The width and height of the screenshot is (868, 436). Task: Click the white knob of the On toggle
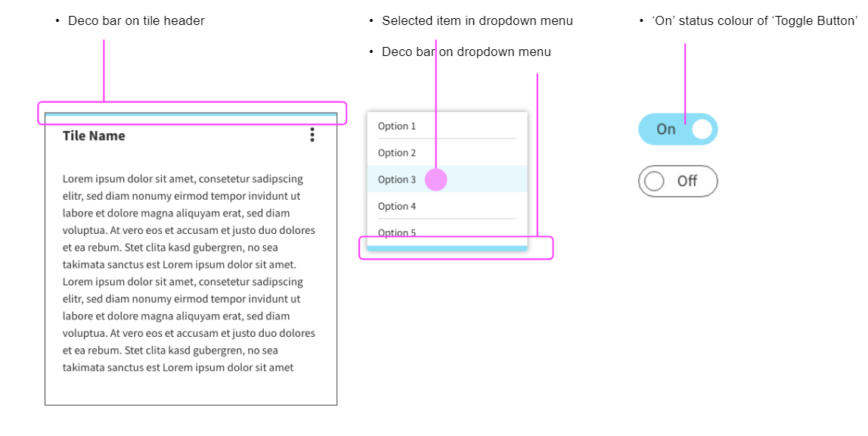pyautogui.click(x=702, y=129)
